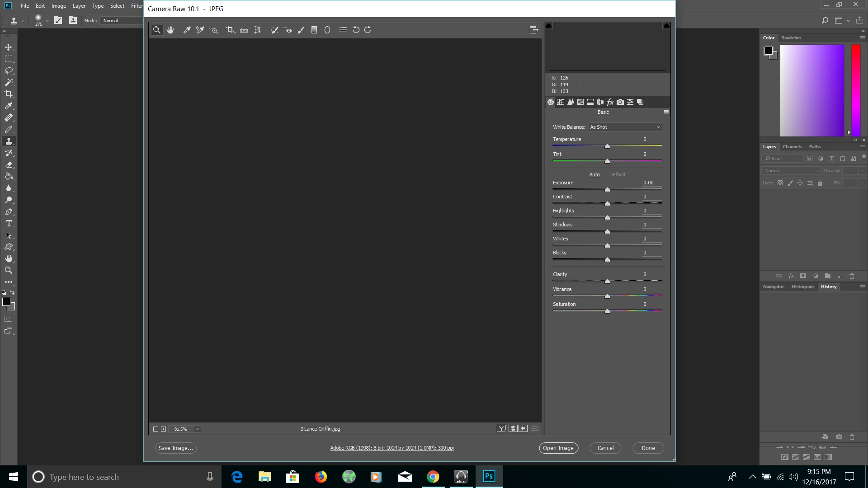Click the Adobe RGB workflow options link
This screenshot has height=488, width=868.
(x=392, y=448)
